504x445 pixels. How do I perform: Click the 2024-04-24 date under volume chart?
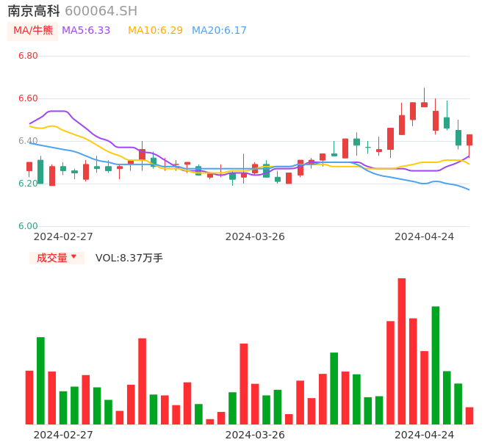425,435
